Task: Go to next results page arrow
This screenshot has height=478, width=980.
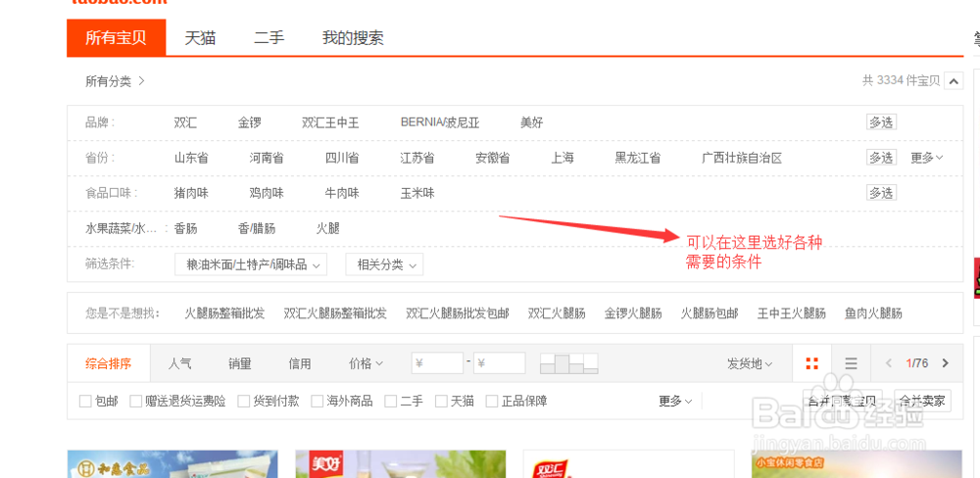Action: [x=945, y=363]
